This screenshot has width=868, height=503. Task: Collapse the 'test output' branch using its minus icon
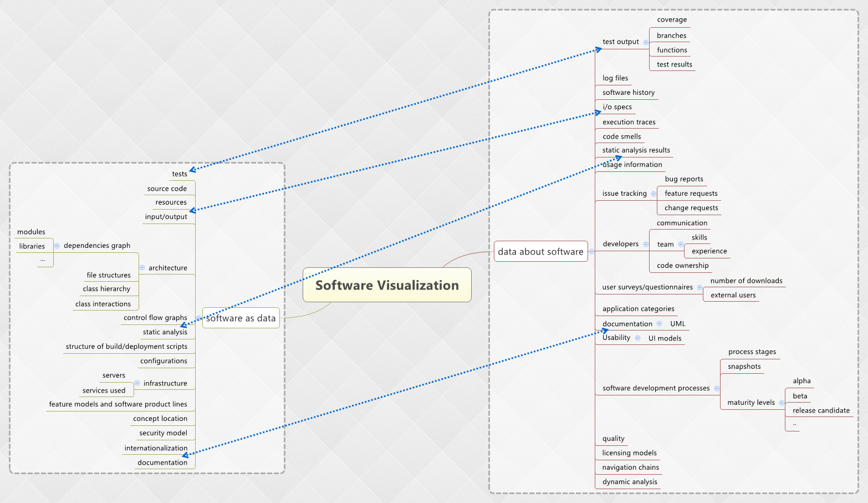pyautogui.click(x=646, y=43)
